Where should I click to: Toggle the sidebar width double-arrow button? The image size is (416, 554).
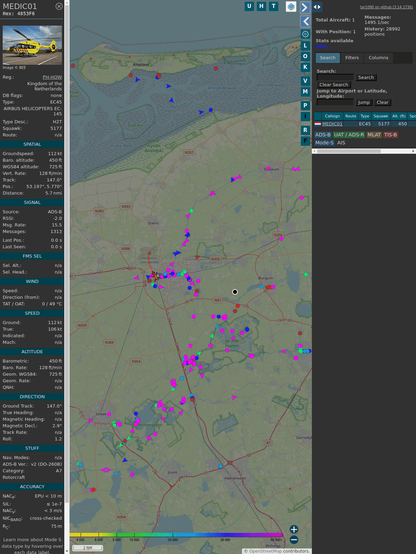pos(317,7)
